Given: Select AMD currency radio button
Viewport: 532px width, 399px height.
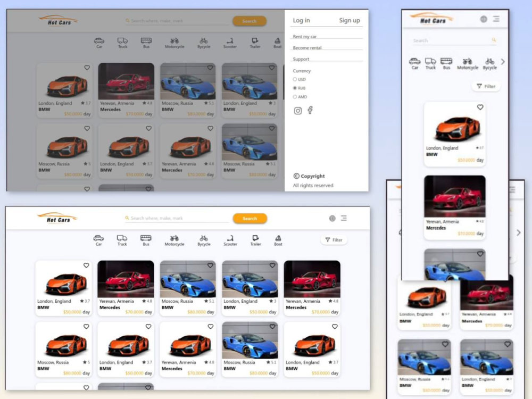Looking at the screenshot, I should point(295,97).
